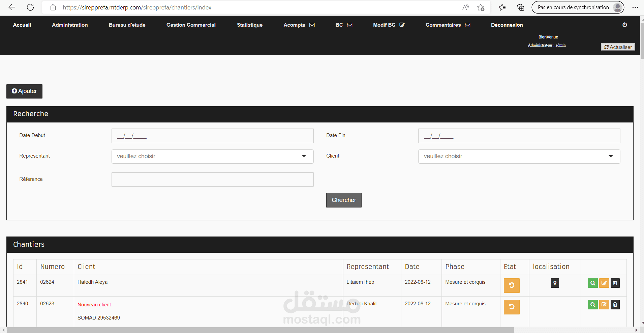View site information lock icon
This screenshot has height=333, width=644.
point(53,7)
